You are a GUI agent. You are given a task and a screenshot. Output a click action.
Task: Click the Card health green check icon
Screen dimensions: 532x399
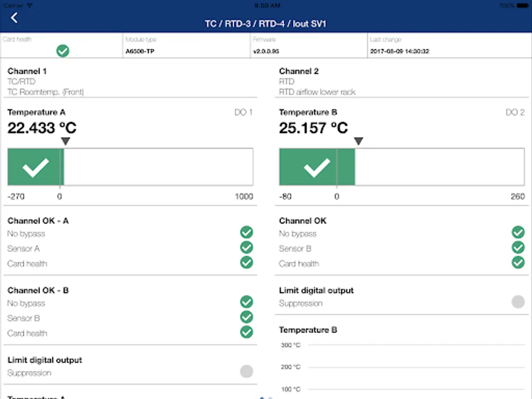63,51
